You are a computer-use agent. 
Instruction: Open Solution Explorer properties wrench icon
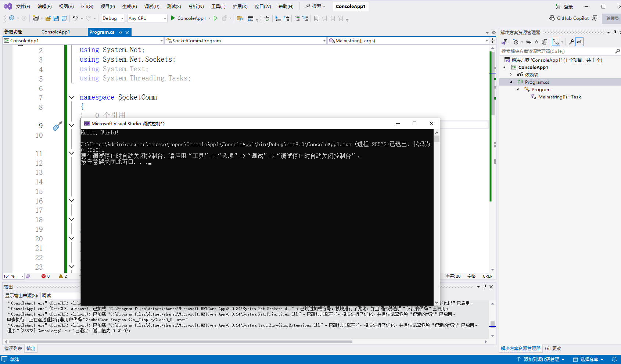[571, 42]
